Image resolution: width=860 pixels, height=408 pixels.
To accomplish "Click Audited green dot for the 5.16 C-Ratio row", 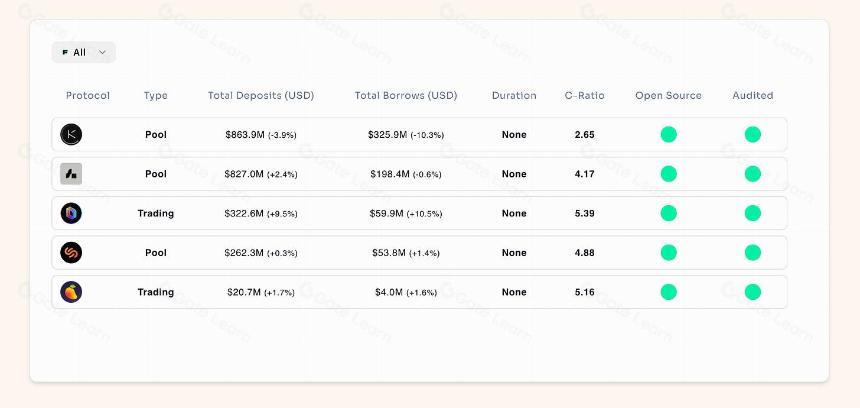I will 753,292.
